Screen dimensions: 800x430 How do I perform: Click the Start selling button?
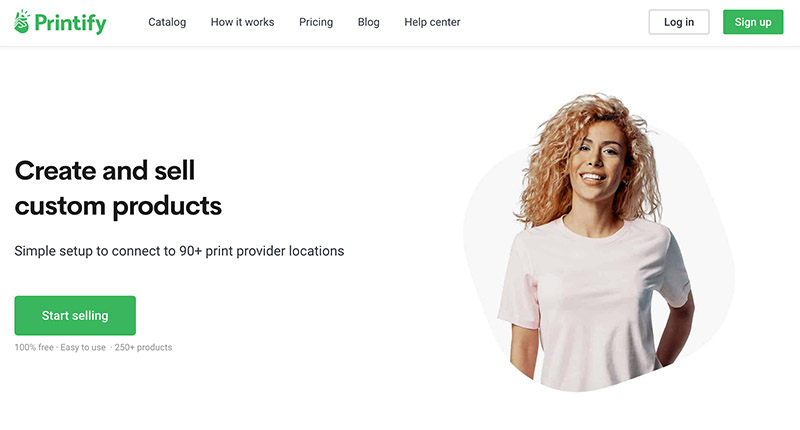(x=75, y=315)
